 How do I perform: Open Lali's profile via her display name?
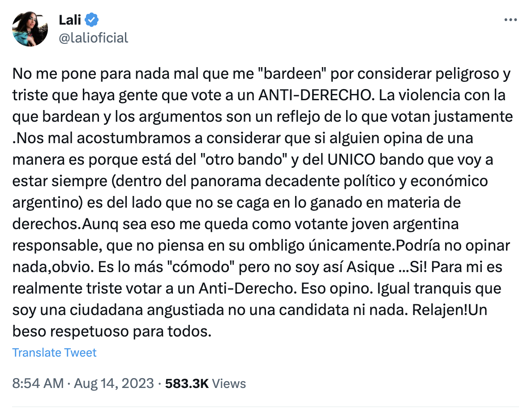coord(70,20)
